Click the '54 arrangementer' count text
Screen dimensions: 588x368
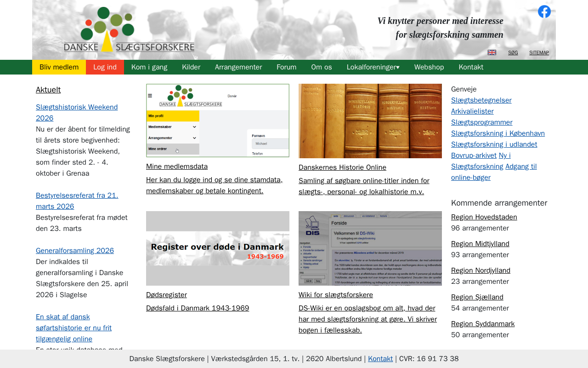click(480, 308)
